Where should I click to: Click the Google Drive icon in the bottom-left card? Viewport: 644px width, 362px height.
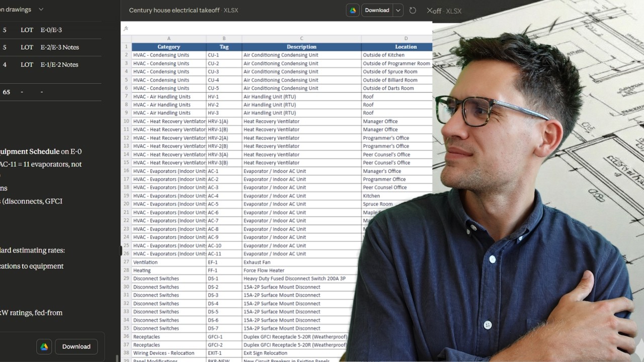point(44,346)
